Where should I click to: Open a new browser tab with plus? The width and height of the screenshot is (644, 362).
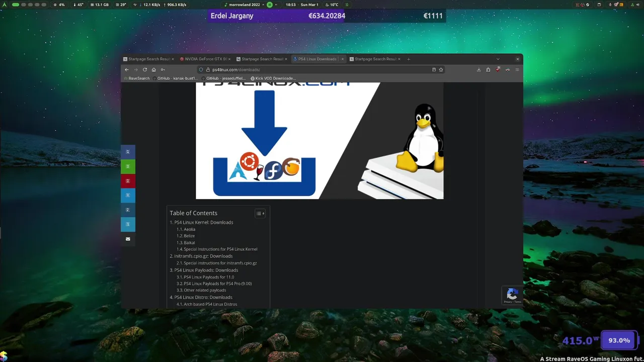pyautogui.click(x=409, y=59)
